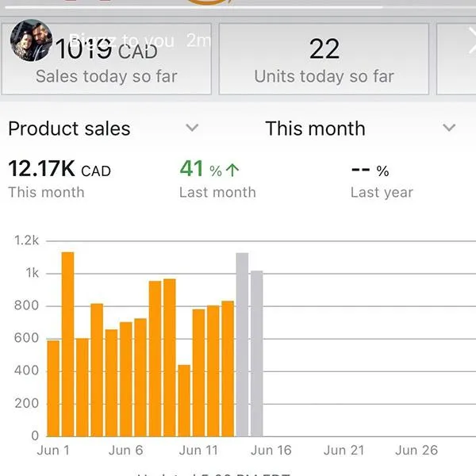Image resolution: width=476 pixels, height=476 pixels.
Task: Open the Sales today so far card
Action: [x=106, y=59]
